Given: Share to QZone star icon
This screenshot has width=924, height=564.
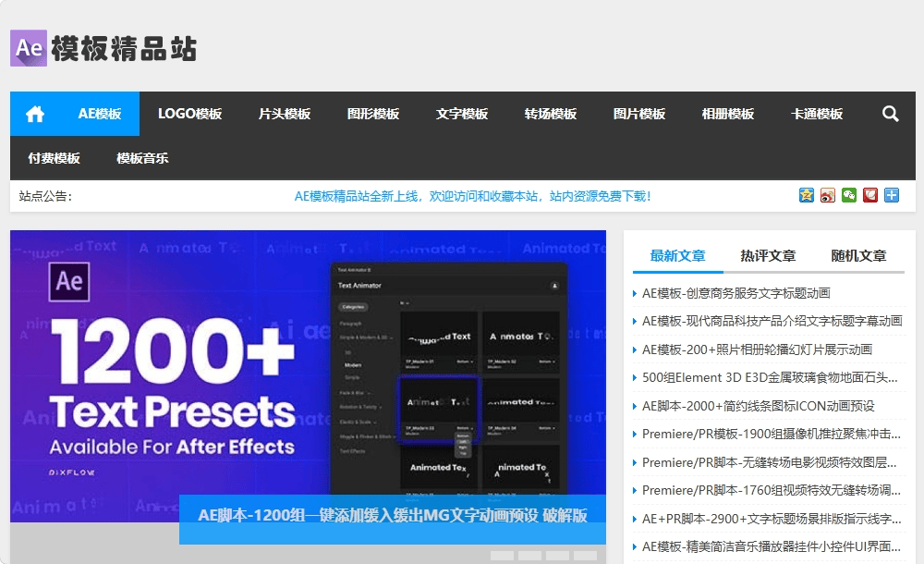Looking at the screenshot, I should pos(806,195).
